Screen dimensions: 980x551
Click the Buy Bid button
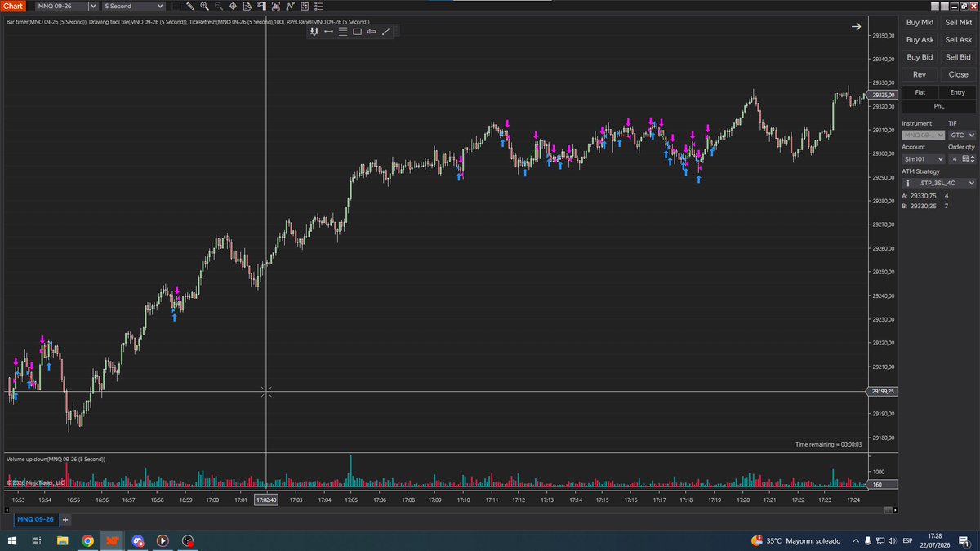920,57
